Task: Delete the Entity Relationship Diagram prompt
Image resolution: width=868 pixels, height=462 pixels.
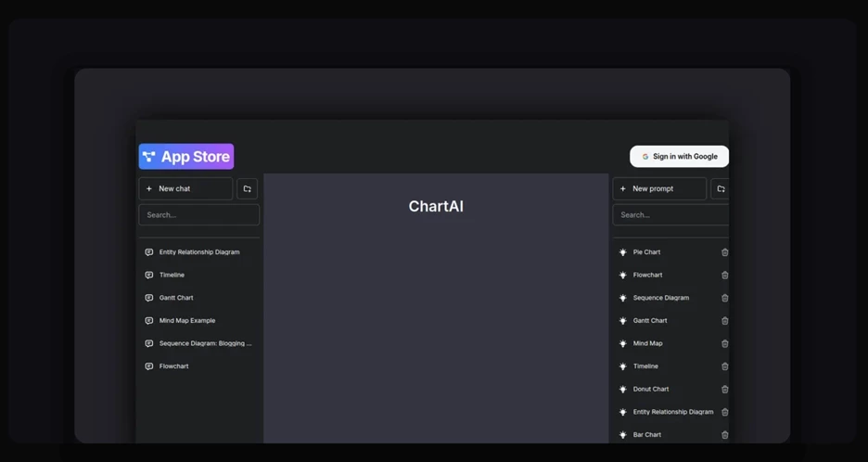Action: point(724,412)
